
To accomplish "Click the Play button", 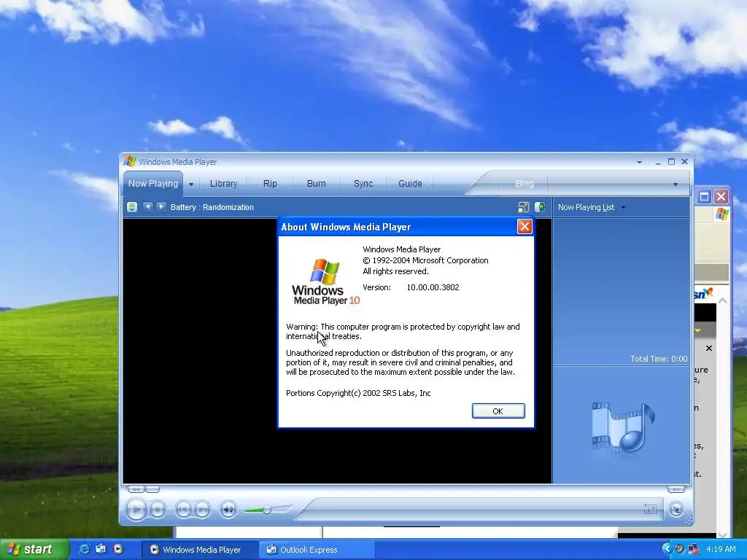I will (x=136, y=510).
